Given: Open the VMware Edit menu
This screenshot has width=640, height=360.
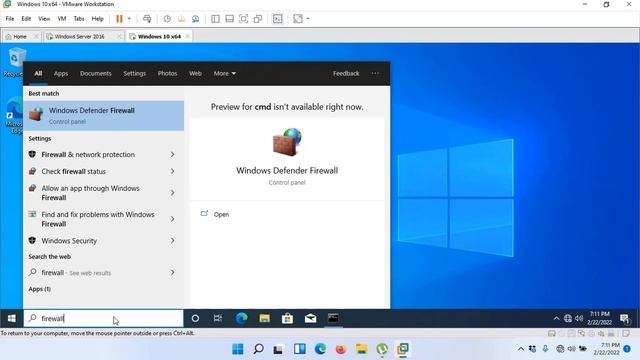Looking at the screenshot, I should [x=26, y=19].
